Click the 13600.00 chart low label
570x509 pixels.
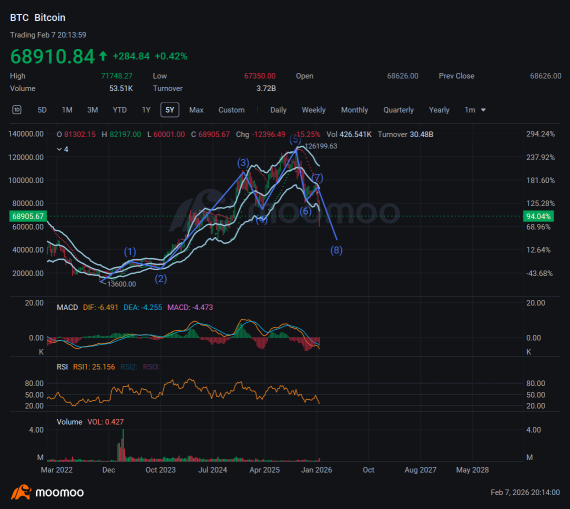122,284
